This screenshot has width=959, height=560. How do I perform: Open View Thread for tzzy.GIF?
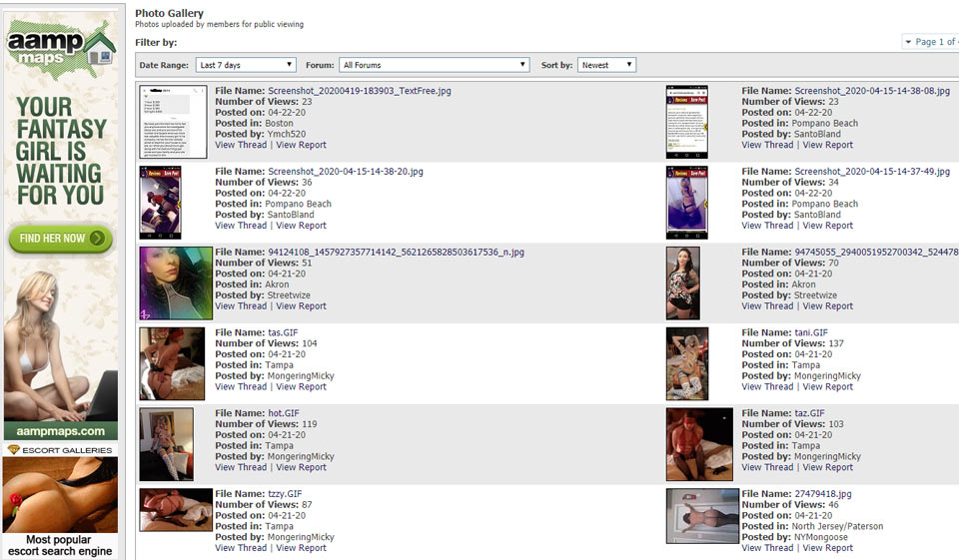click(241, 548)
